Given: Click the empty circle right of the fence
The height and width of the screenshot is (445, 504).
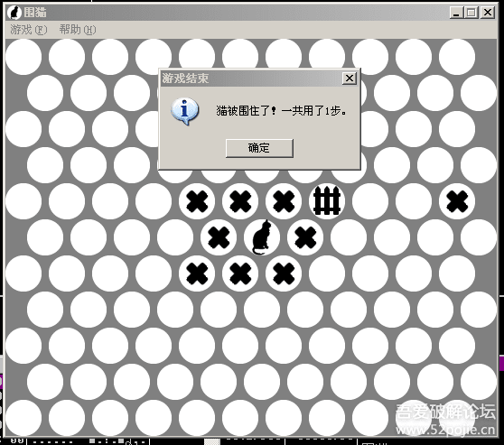Looking at the screenshot, I should 370,201.
